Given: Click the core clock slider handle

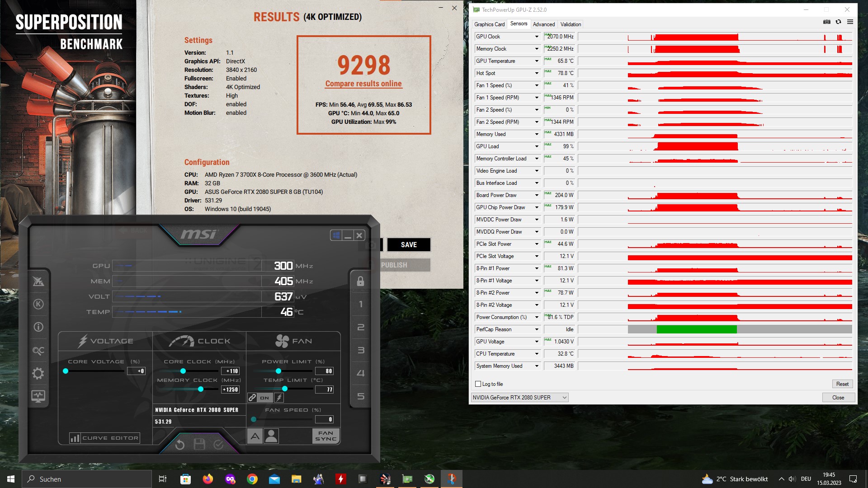Looking at the screenshot, I should [183, 371].
